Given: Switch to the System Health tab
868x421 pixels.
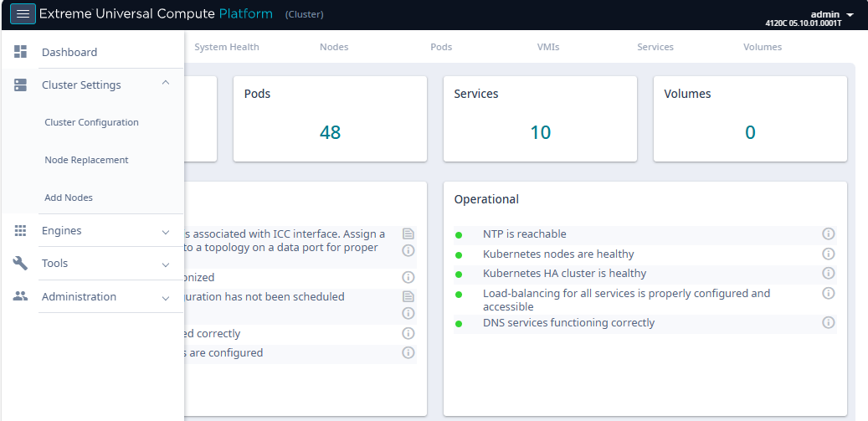Looking at the screenshot, I should (x=227, y=47).
